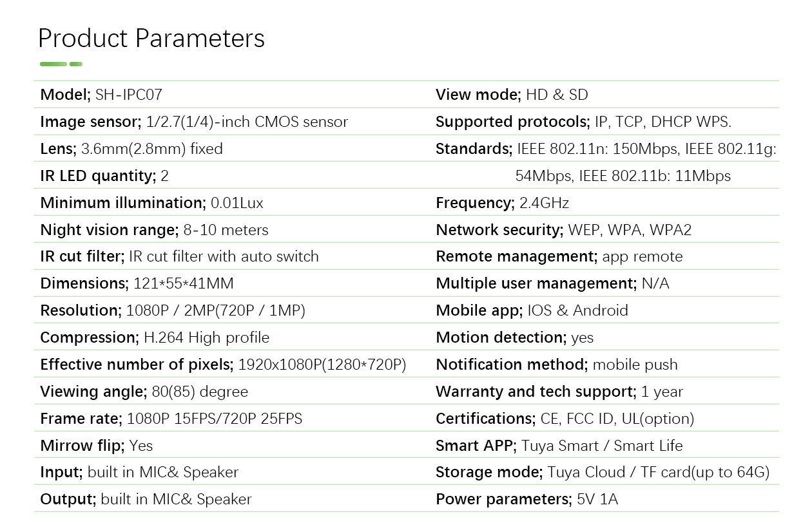Click Network security WEP, WPA, WPA2

(564, 230)
